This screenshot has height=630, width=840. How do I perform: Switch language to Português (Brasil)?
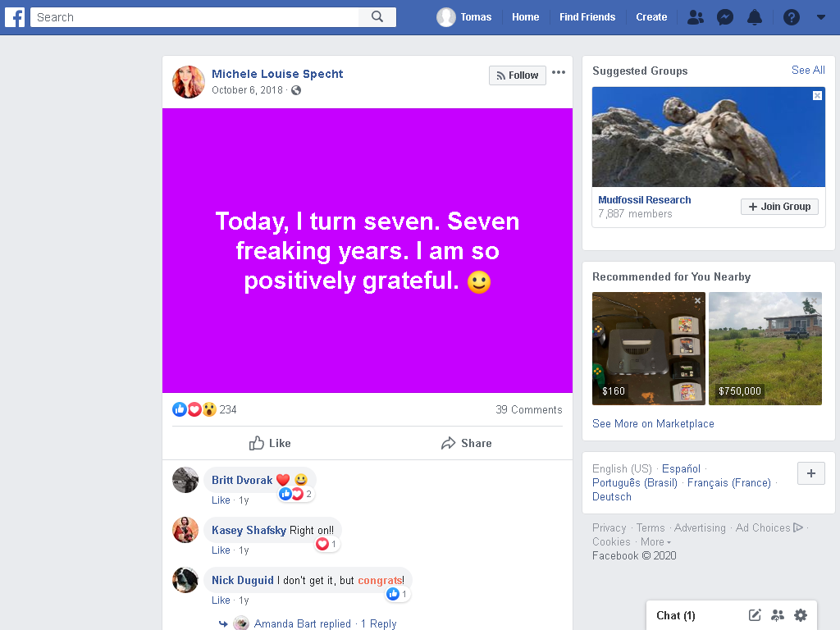pyautogui.click(x=635, y=482)
